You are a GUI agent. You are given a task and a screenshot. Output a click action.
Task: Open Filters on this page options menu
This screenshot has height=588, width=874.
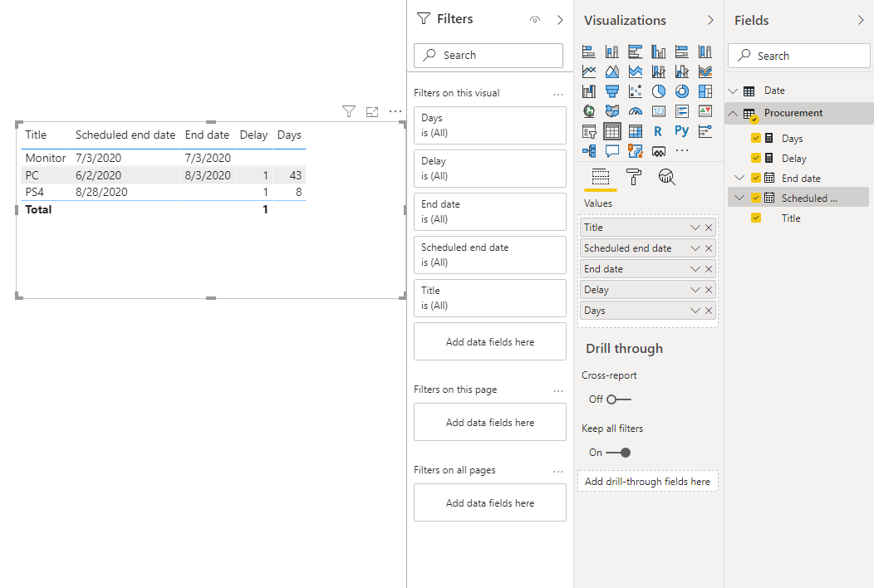558,390
